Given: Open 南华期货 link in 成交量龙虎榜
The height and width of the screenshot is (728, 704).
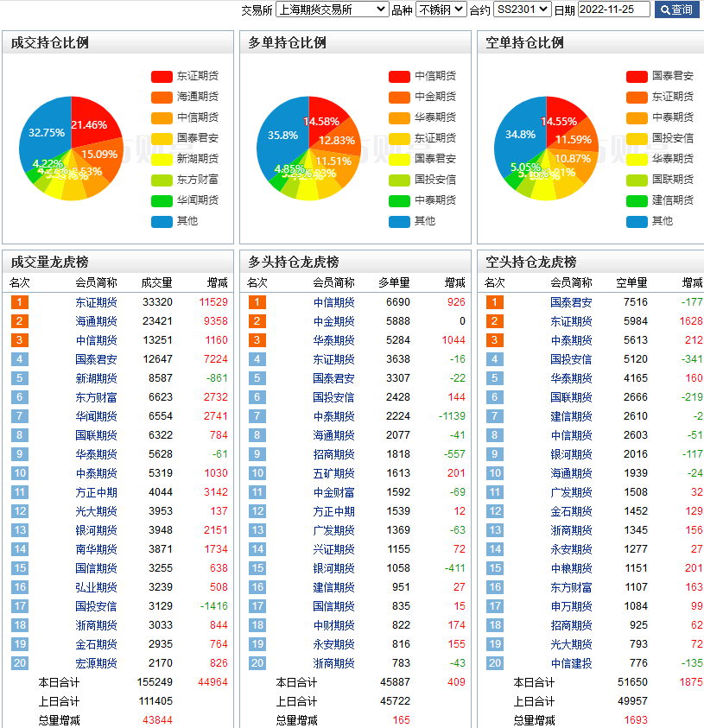Looking at the screenshot, I should coord(96,549).
